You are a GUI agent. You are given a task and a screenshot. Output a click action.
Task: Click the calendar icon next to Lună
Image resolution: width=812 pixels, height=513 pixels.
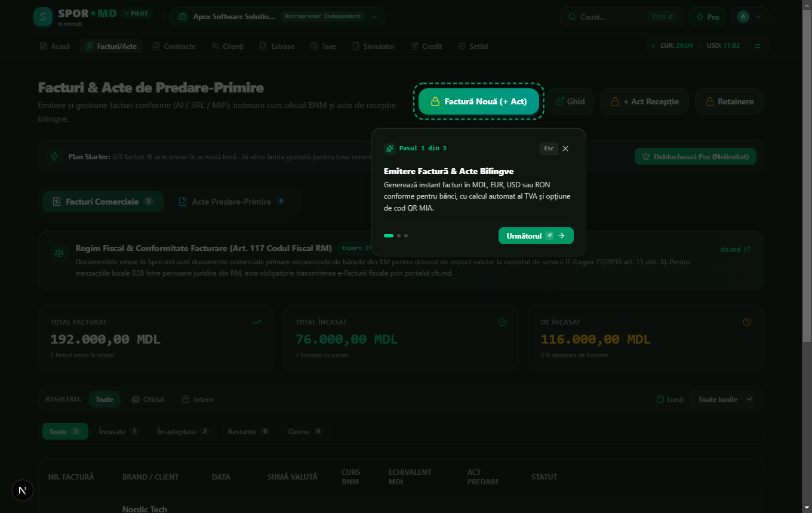660,399
